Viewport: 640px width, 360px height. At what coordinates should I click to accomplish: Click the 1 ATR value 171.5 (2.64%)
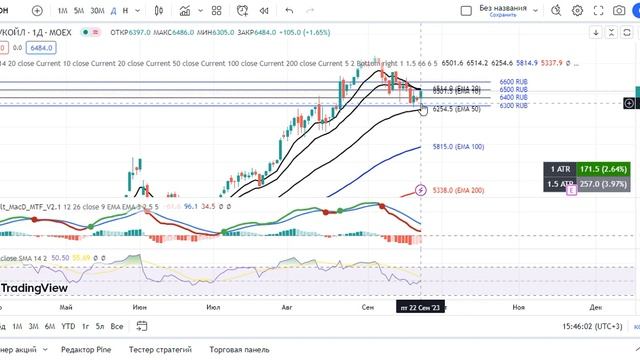point(603,169)
